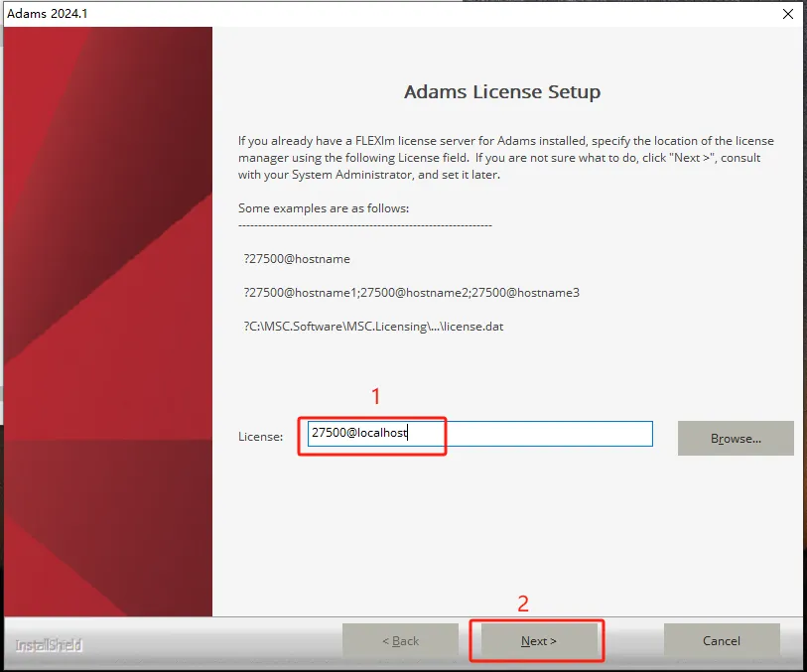Select the license.dat path example text
The image size is (807, 672).
(x=373, y=327)
